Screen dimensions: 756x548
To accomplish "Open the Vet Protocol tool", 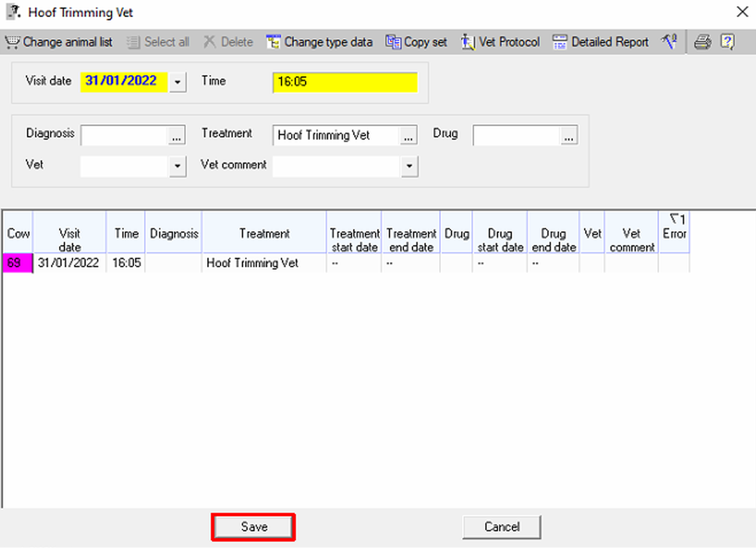I will (500, 42).
